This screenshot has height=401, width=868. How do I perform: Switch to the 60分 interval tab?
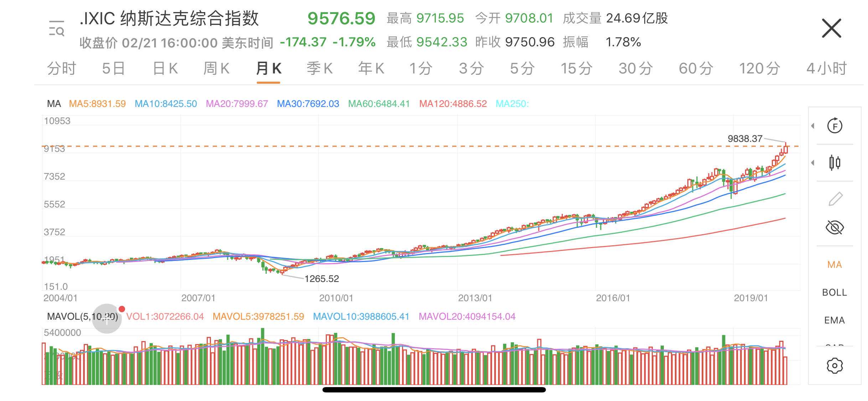[696, 68]
